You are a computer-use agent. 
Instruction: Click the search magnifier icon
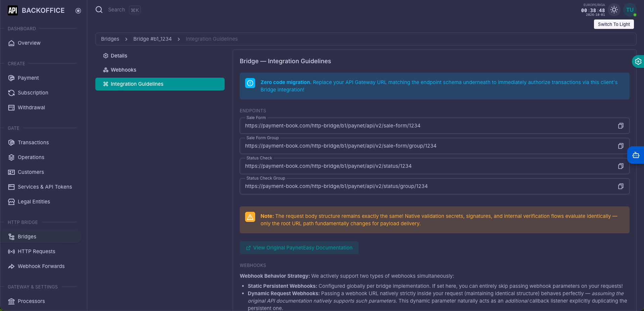99,10
